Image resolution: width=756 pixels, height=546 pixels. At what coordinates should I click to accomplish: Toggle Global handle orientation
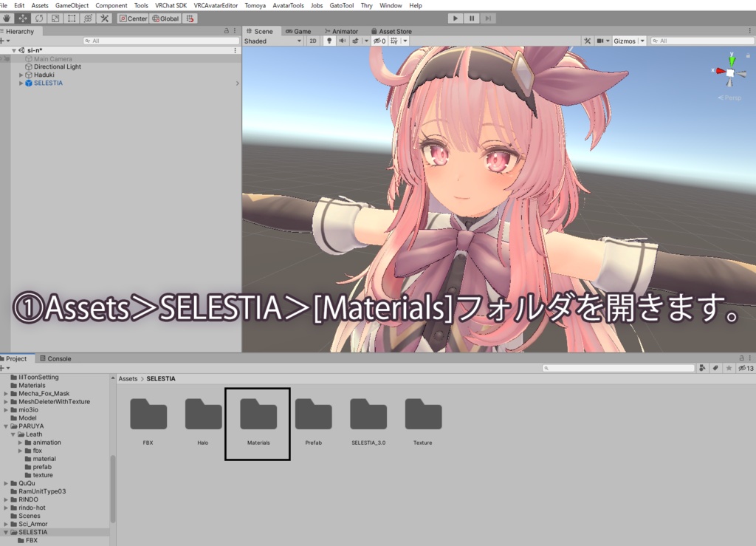click(166, 18)
